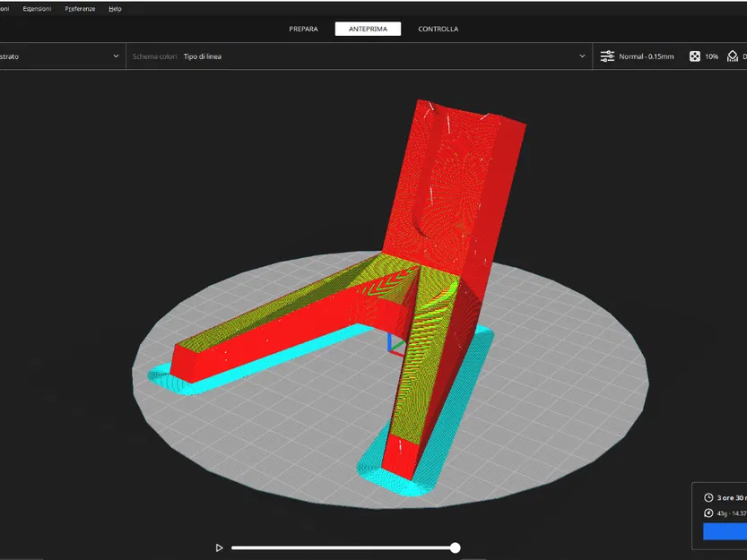Click the 10% infill value
This screenshot has width=747, height=560.
pos(711,56)
